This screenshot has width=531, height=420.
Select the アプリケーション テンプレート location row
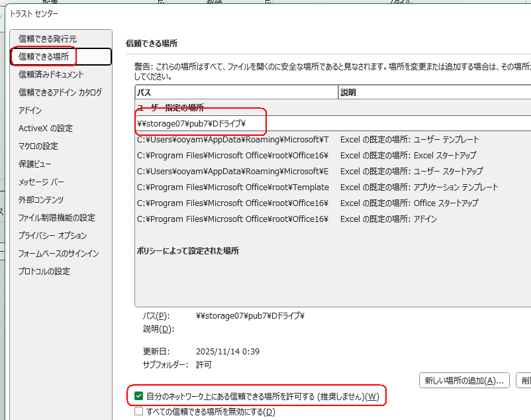pyautogui.click(x=265, y=187)
